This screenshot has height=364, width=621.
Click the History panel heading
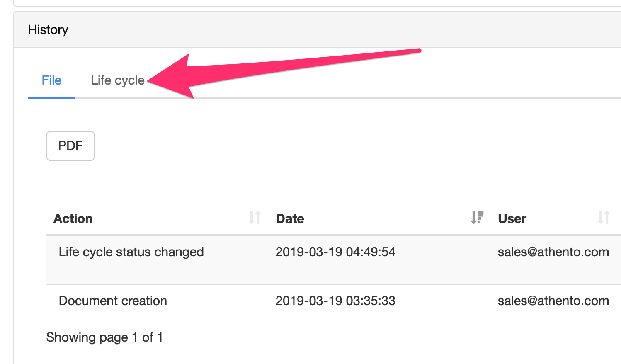point(48,30)
